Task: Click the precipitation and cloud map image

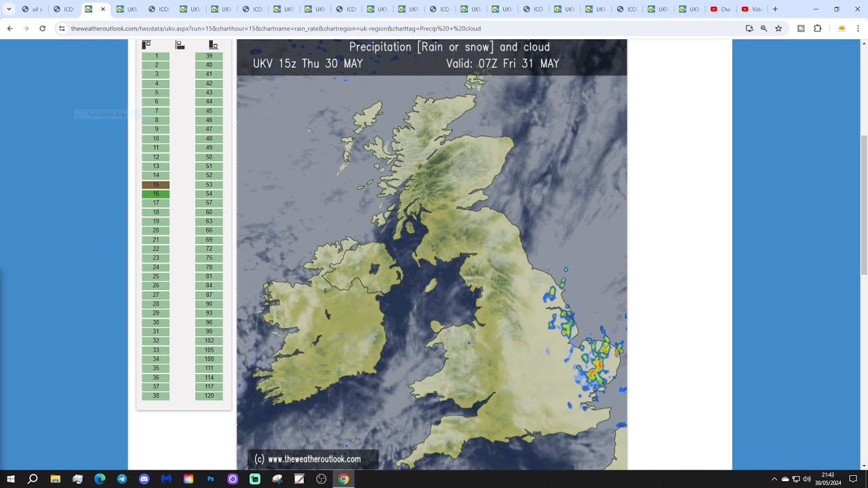Action: (432, 254)
